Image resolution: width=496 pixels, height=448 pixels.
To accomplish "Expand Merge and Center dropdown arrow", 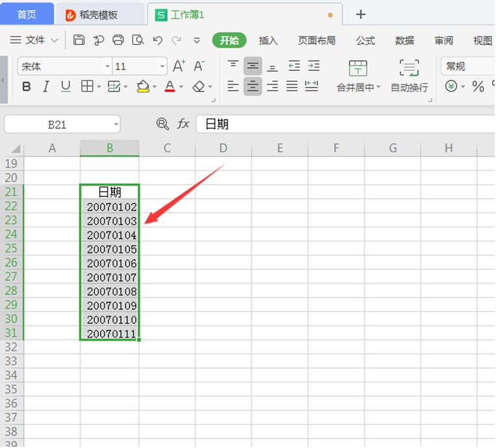I will click(x=378, y=86).
